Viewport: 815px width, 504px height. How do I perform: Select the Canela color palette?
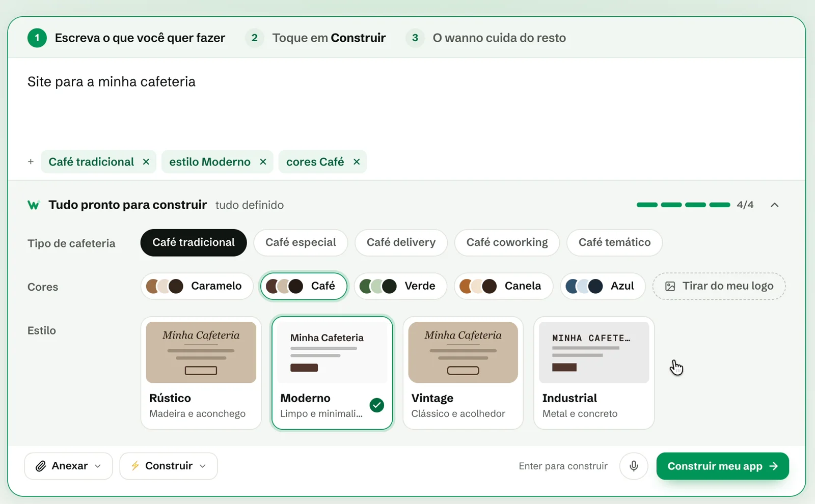(x=503, y=286)
